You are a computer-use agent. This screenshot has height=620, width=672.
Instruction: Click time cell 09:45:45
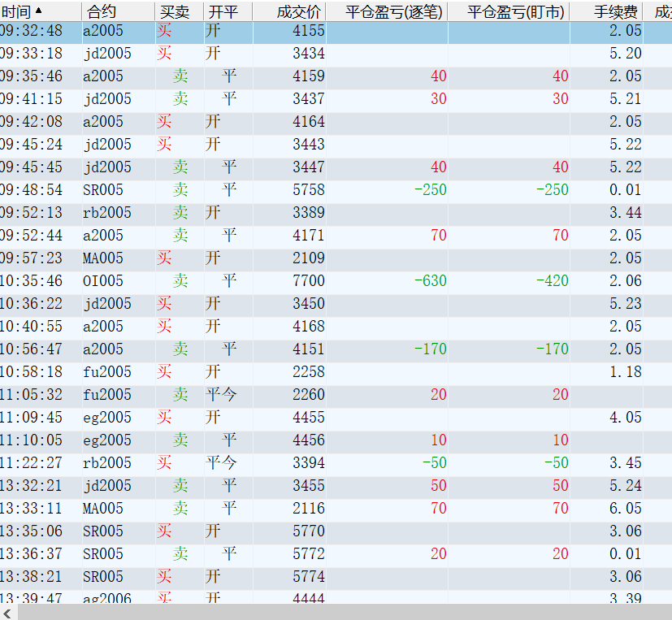32,167
